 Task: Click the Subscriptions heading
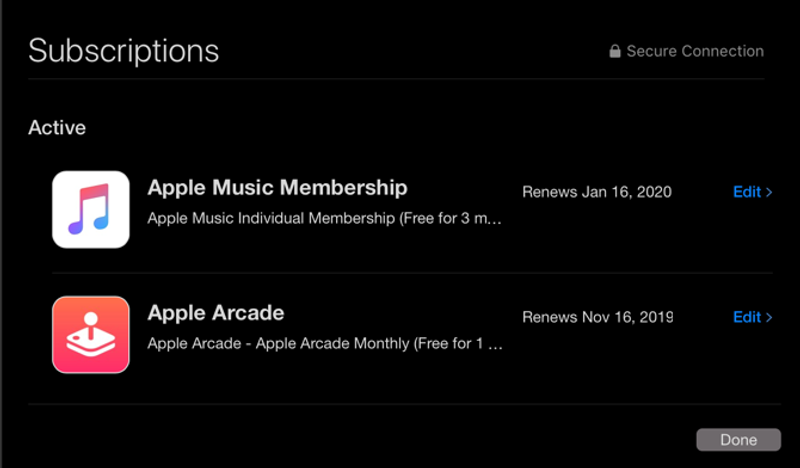(123, 51)
